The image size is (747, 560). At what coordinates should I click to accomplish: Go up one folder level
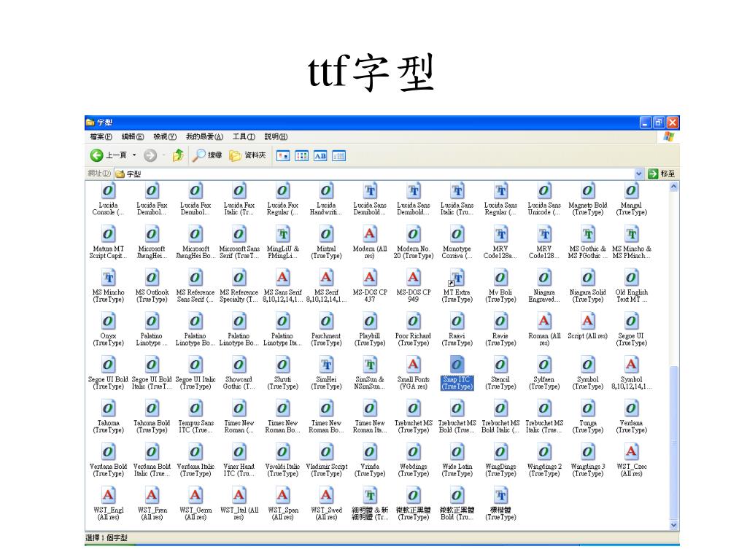(178, 155)
